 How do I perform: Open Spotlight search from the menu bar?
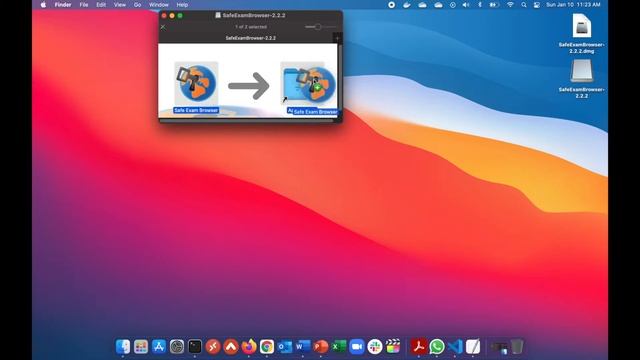pyautogui.click(x=524, y=5)
